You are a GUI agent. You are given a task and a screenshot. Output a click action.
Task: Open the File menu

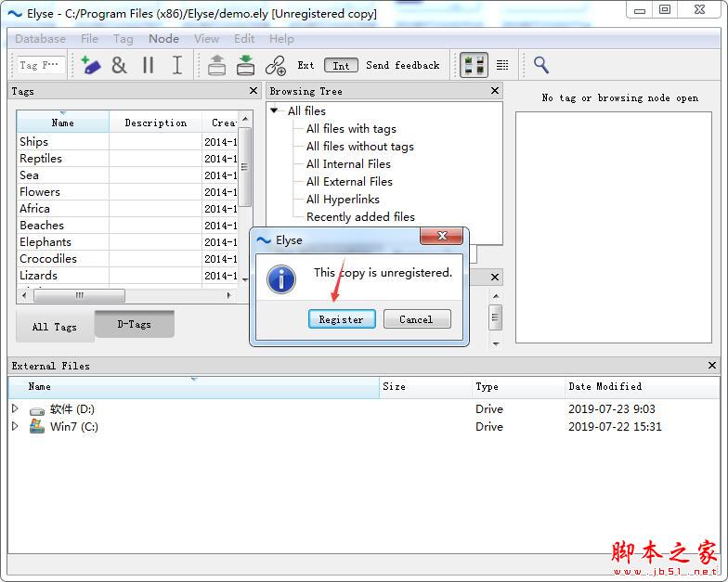pyautogui.click(x=89, y=39)
